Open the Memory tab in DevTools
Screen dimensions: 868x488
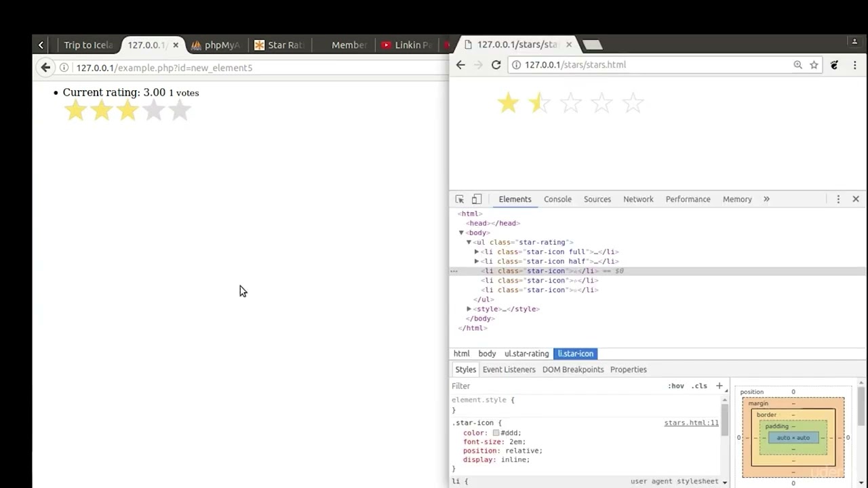point(737,199)
